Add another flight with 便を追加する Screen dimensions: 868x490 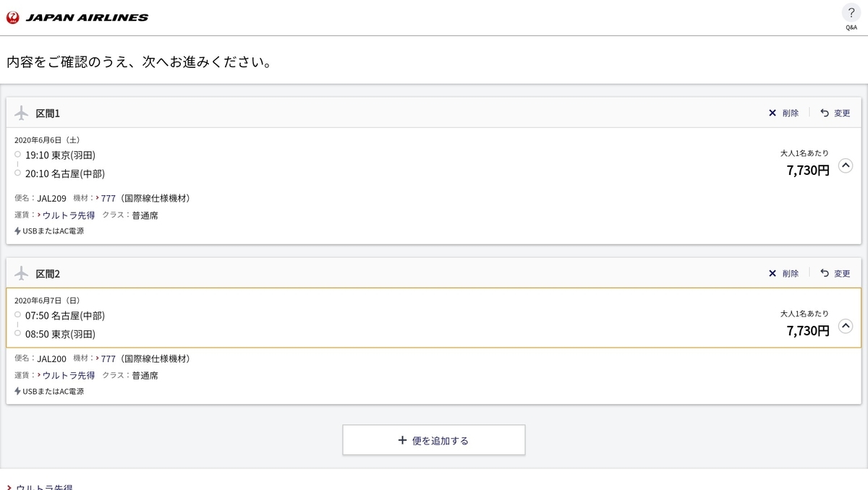[434, 440]
